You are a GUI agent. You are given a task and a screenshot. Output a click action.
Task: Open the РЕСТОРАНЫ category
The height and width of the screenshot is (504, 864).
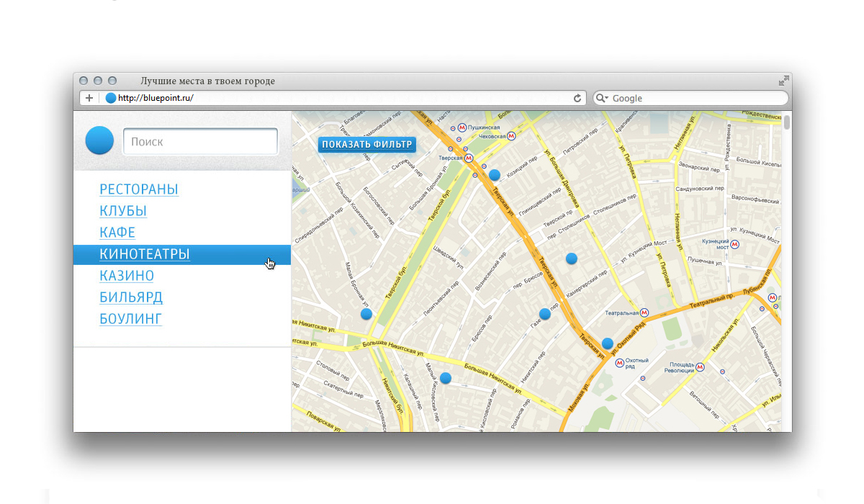139,189
